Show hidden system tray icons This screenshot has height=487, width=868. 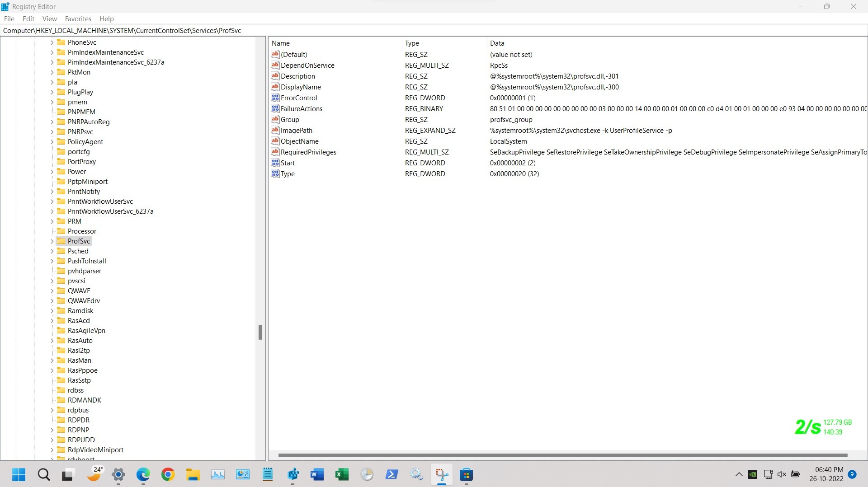739,474
